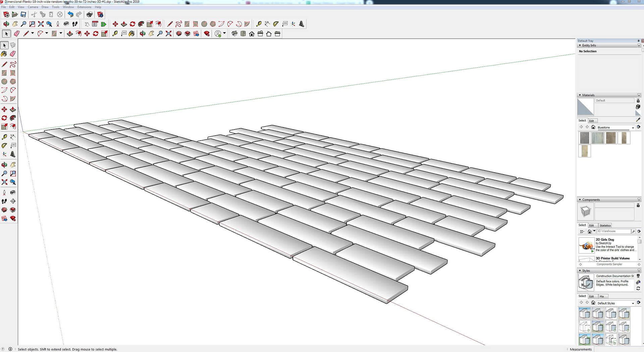The width and height of the screenshot is (644, 352).
Task: Click the Front view house icon
Action: point(252,34)
